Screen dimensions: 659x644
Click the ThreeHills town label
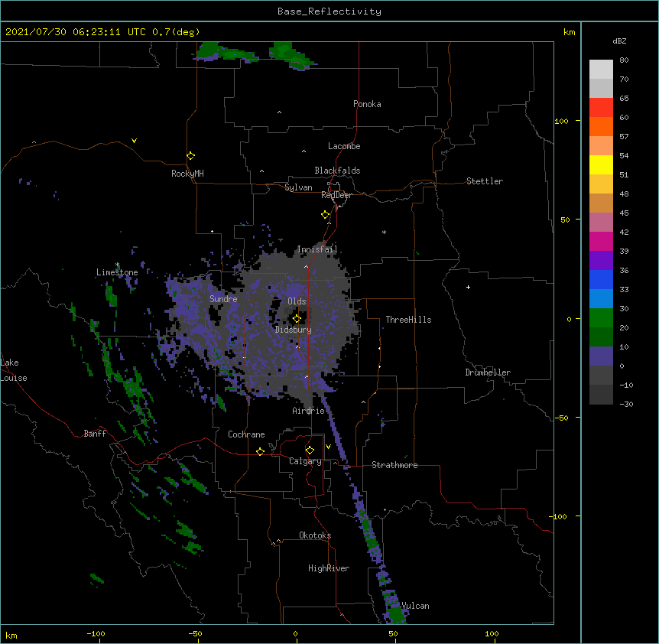coord(408,320)
